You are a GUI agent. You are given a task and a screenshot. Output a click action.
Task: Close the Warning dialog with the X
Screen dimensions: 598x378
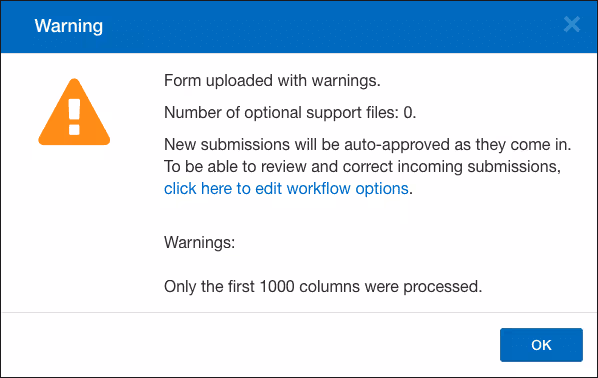click(572, 24)
